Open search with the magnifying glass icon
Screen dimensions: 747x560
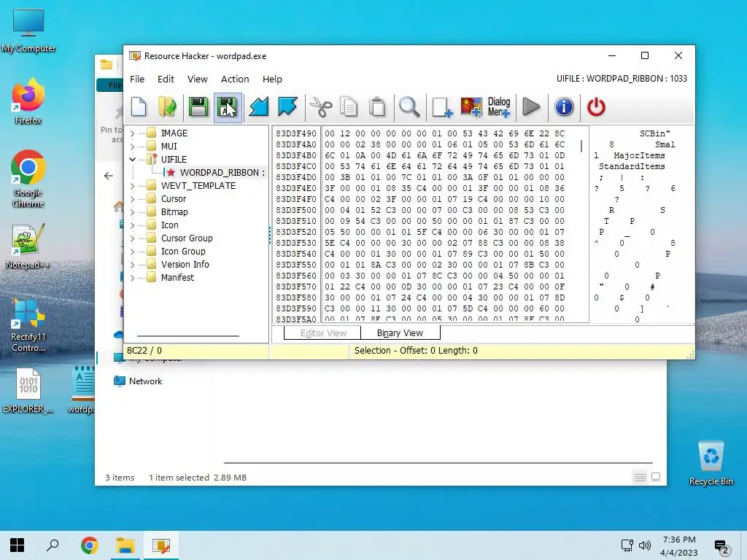point(409,106)
